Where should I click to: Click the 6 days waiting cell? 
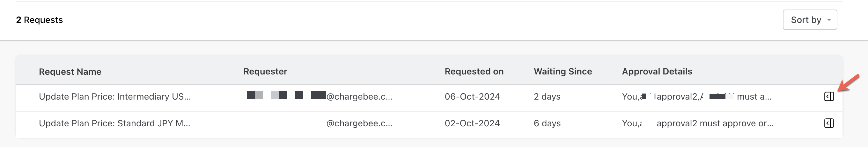(547, 123)
